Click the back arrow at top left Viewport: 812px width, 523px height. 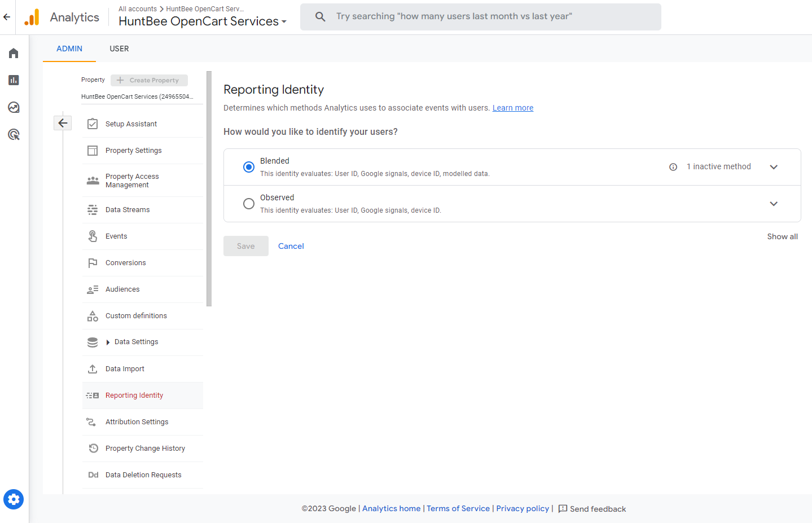[x=7, y=17]
